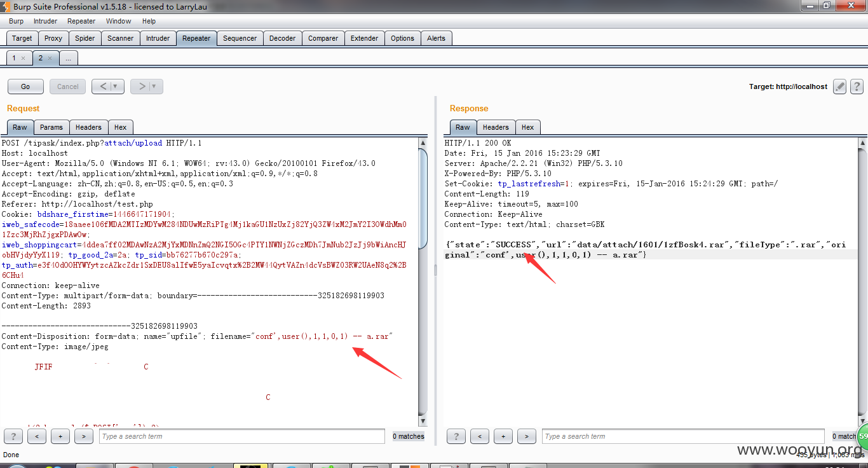The image size is (868, 468).
Task: Switch to the Extender tab
Action: [365, 38]
